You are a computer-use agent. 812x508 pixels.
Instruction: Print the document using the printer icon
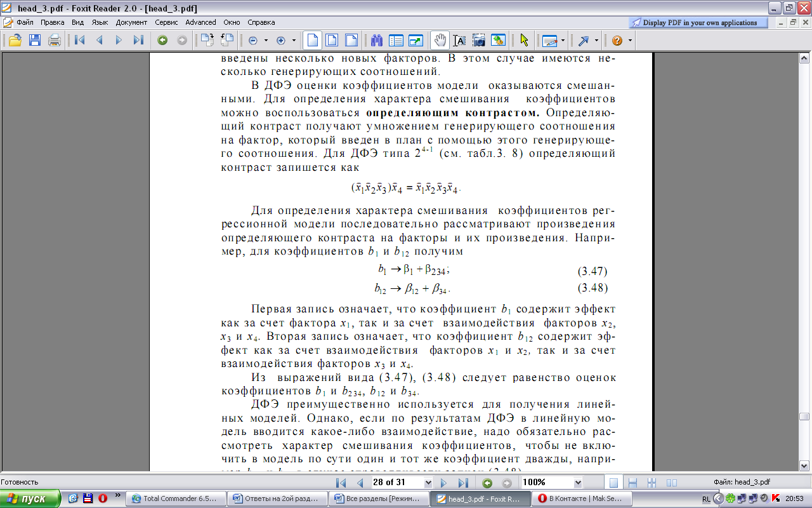click(x=55, y=41)
